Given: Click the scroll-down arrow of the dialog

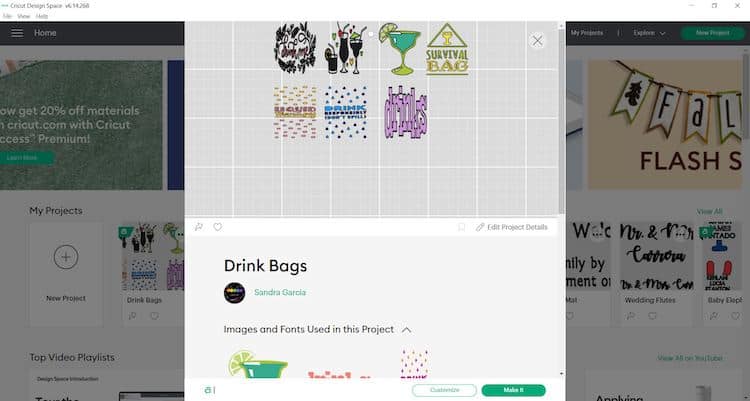Looking at the screenshot, I should pyautogui.click(x=561, y=374).
